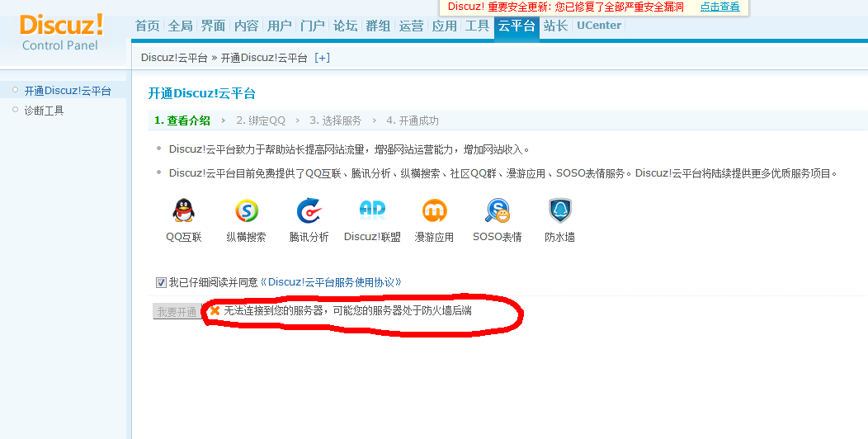Open the 界面 menu

(x=213, y=26)
